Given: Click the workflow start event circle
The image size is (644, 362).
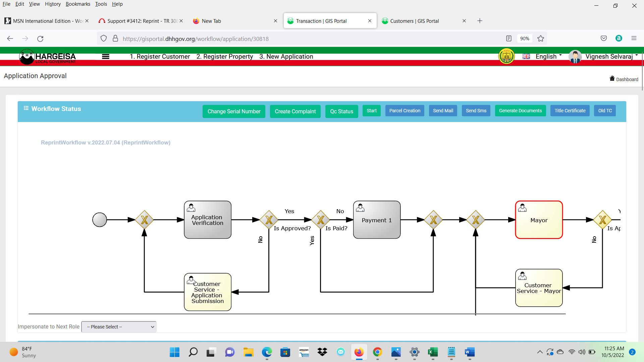Looking at the screenshot, I should point(100,220).
